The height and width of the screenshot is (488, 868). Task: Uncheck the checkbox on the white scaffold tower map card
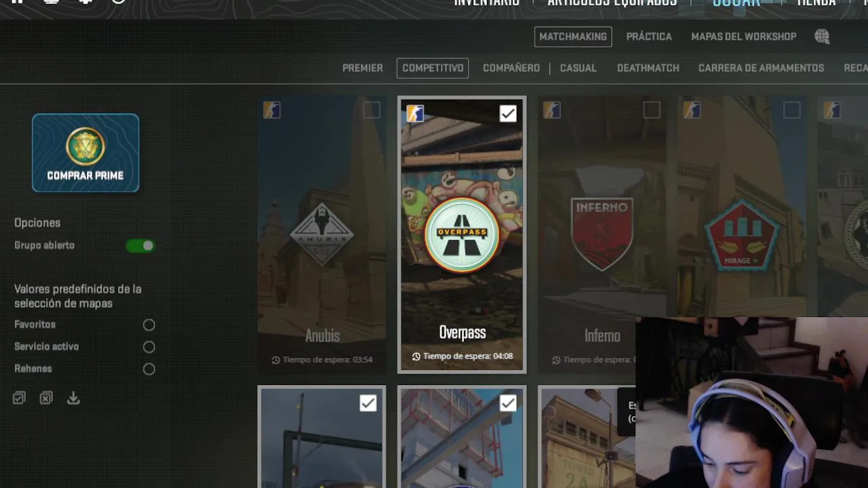508,403
